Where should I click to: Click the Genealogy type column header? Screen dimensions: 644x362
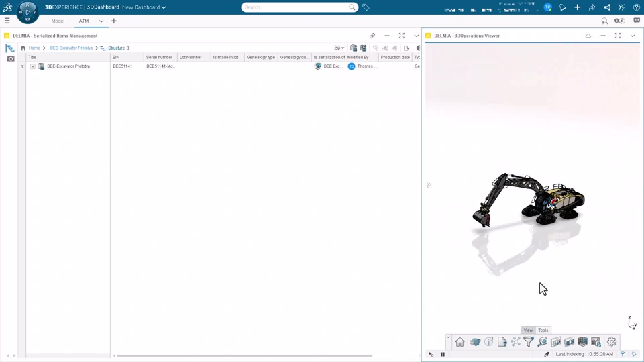[x=261, y=57]
